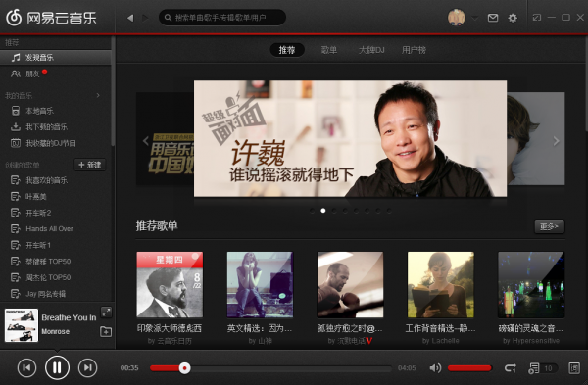The height and width of the screenshot is (385, 588).
Task: Expand the dropdown arrow beside the avatar
Action: click(474, 18)
